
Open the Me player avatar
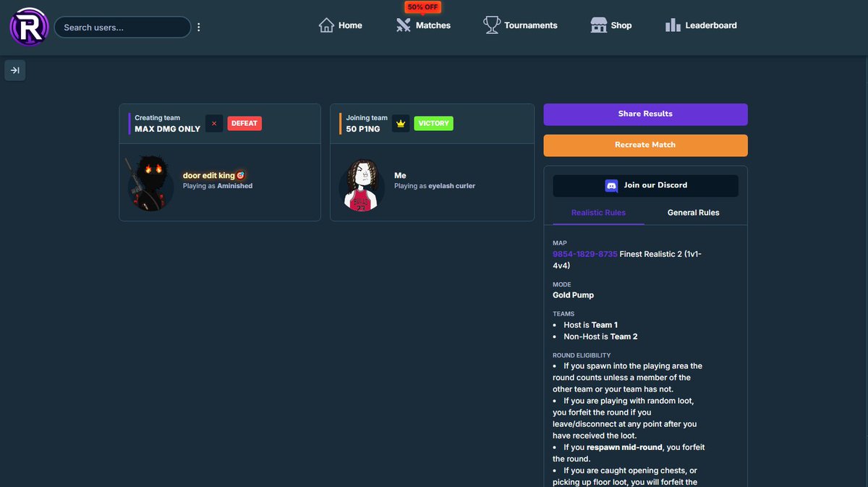362,185
